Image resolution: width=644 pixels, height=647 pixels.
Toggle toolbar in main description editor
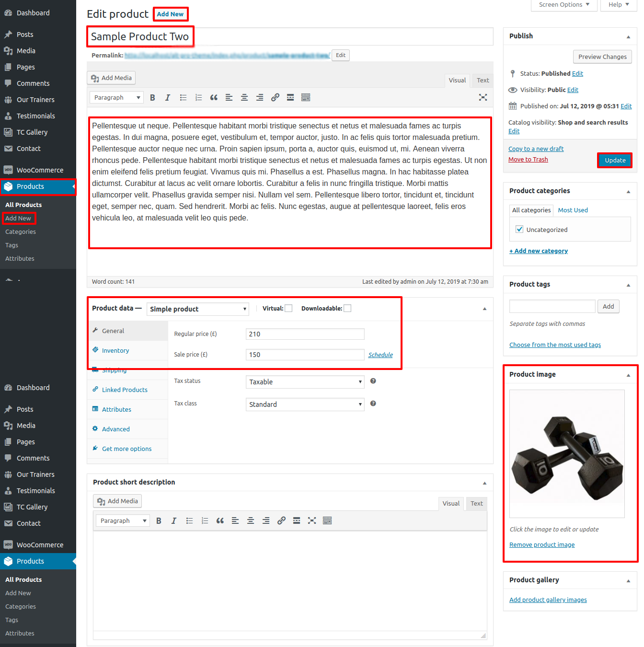[306, 98]
